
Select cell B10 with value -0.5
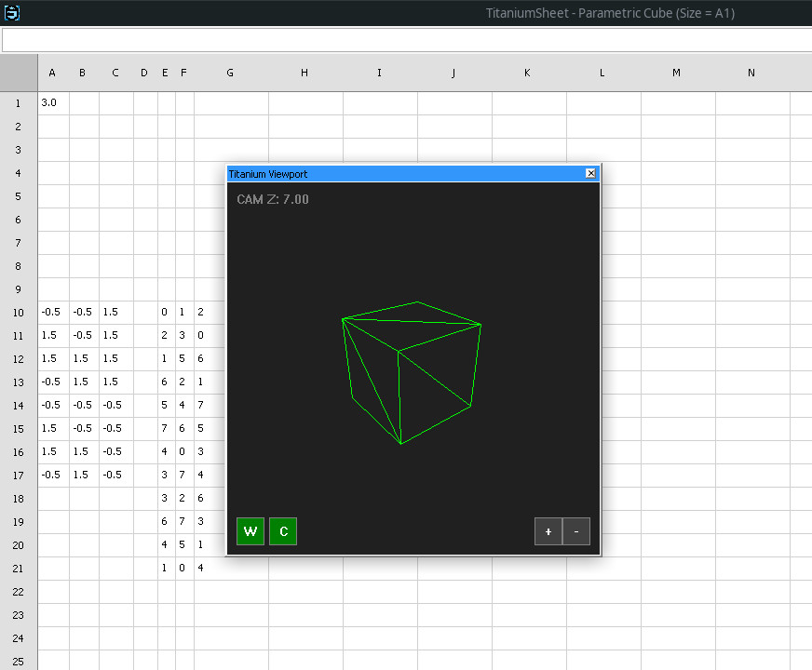tap(84, 313)
